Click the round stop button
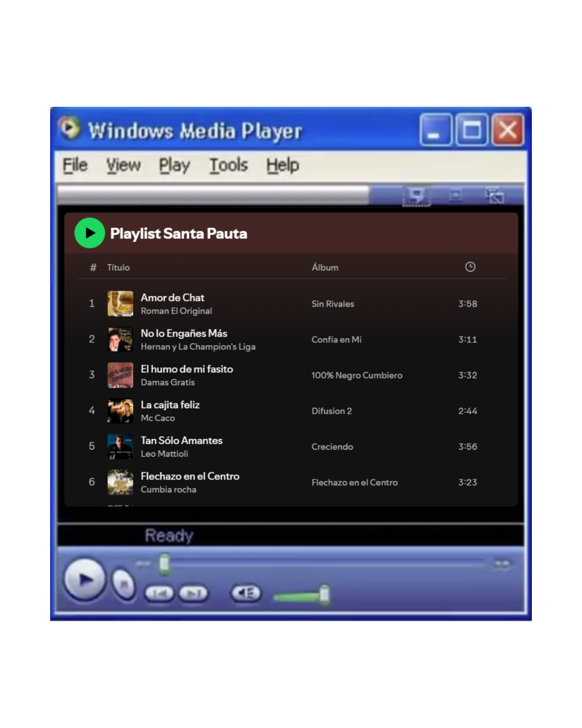The image size is (582, 728). click(x=124, y=585)
